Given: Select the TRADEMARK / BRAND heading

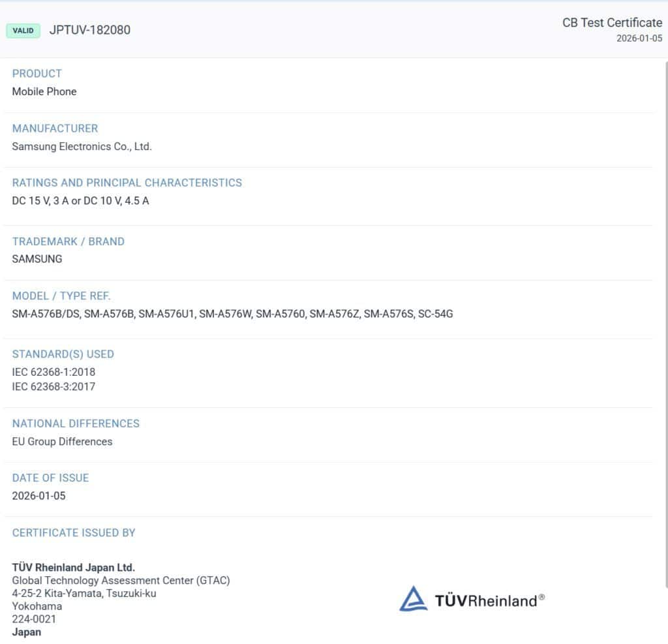Looking at the screenshot, I should pos(68,241).
